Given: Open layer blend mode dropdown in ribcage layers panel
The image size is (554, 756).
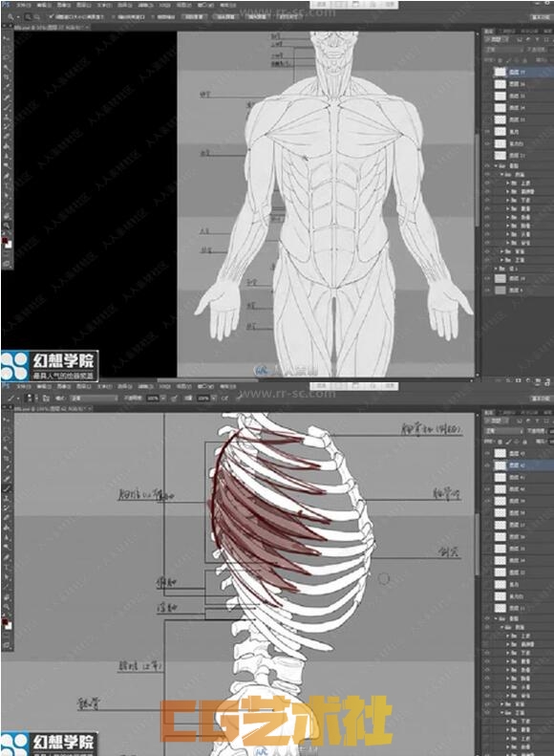Looking at the screenshot, I should 503,431.
